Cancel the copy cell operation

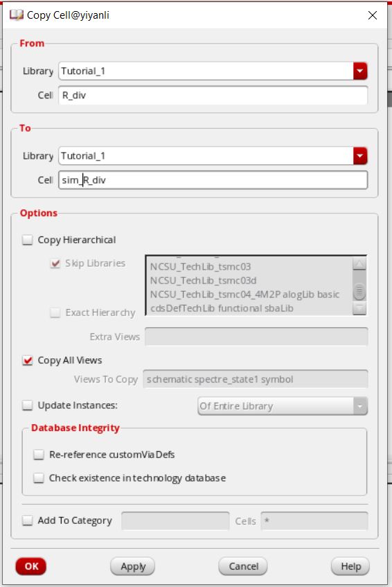(x=243, y=566)
